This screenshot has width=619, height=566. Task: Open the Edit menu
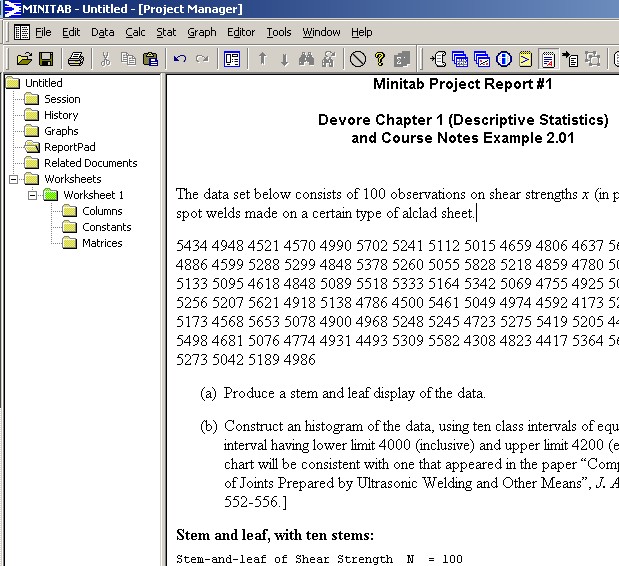[x=71, y=32]
